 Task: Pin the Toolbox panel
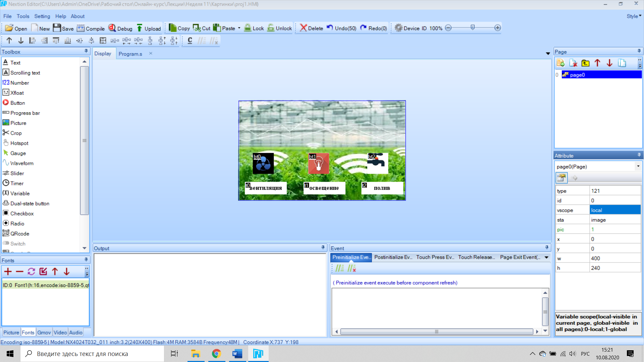[86, 51]
